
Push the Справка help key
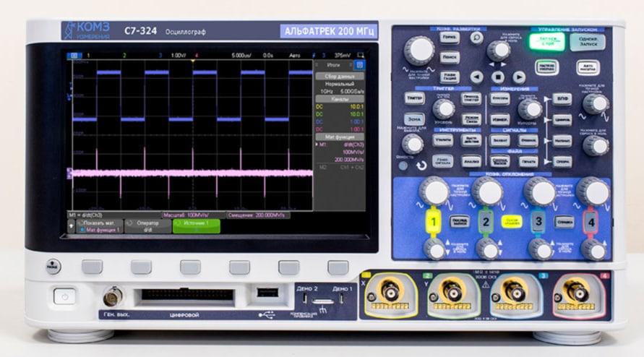point(564,222)
